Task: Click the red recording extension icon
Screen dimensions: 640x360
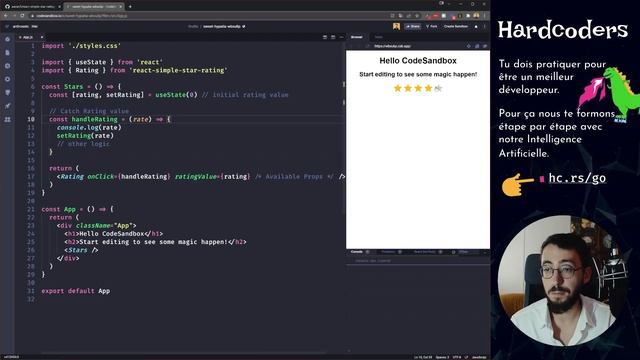Action: pos(436,16)
